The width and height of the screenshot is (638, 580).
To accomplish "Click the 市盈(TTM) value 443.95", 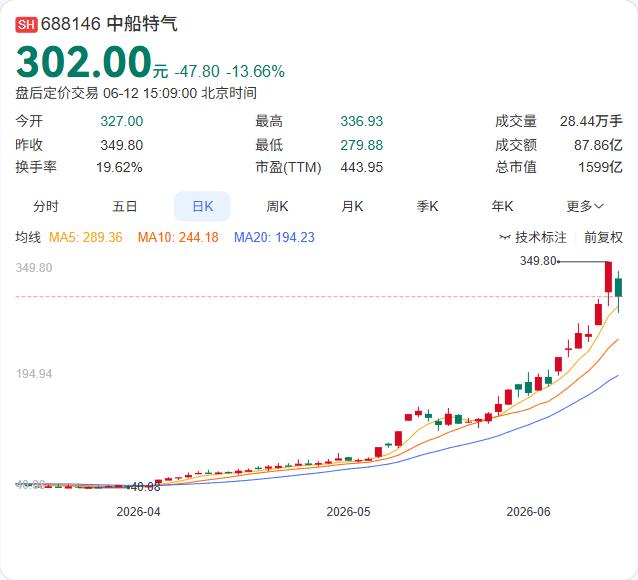I will point(362,167).
